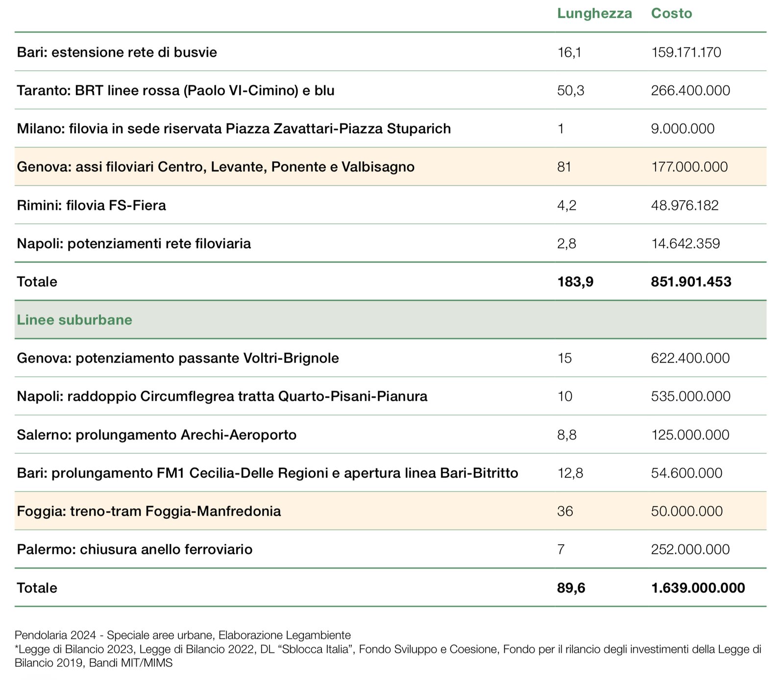The height and width of the screenshot is (680, 784).
Task: Select Palermo chiusura anello ferroviario row
Action: click(x=134, y=550)
